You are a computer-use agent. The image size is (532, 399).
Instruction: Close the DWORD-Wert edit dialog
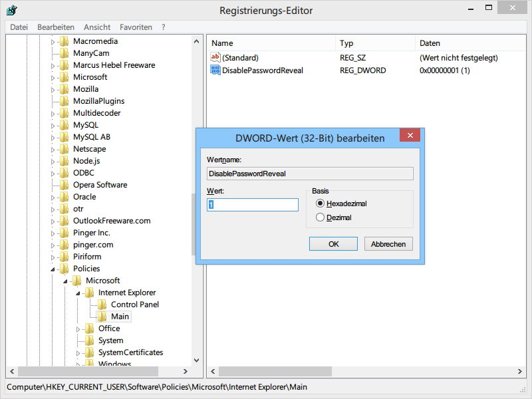410,135
